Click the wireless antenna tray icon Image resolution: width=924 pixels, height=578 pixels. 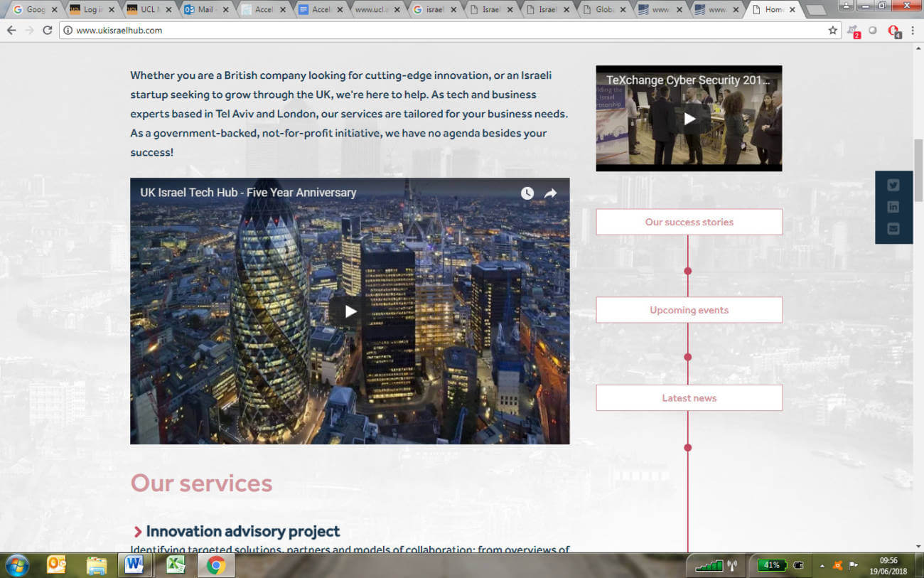tap(733, 565)
